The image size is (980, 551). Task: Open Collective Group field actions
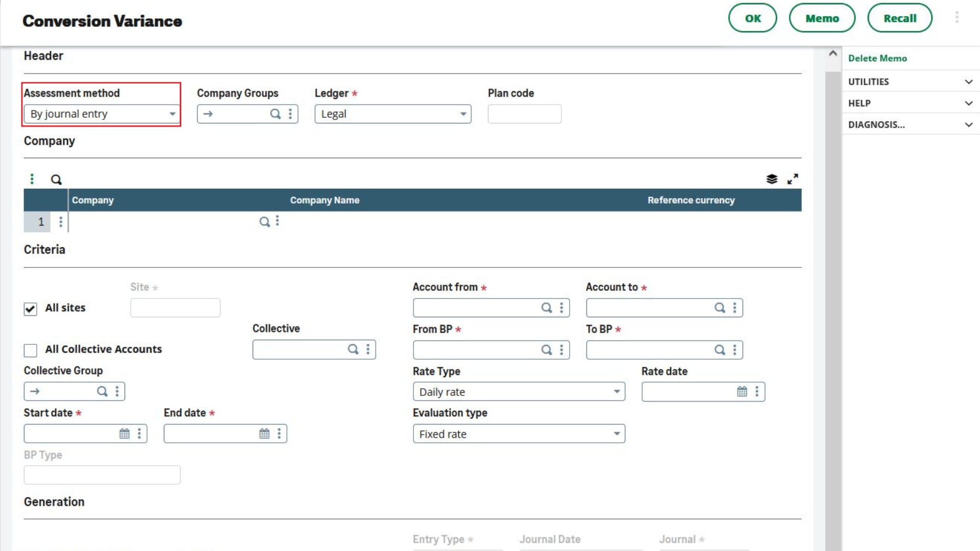pos(117,391)
